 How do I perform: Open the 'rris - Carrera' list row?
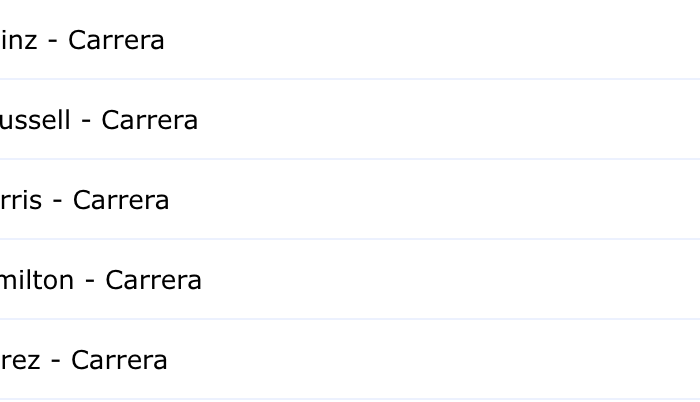(x=350, y=199)
